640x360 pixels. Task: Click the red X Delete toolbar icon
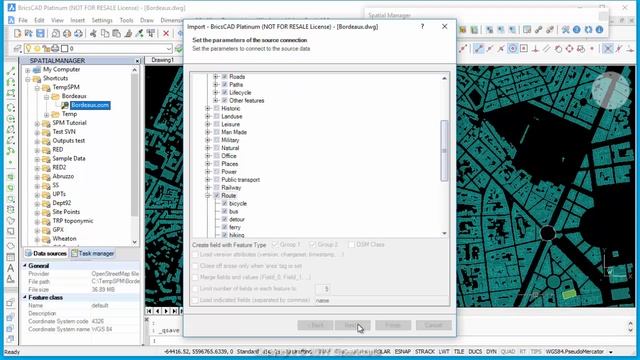[x=166, y=33]
